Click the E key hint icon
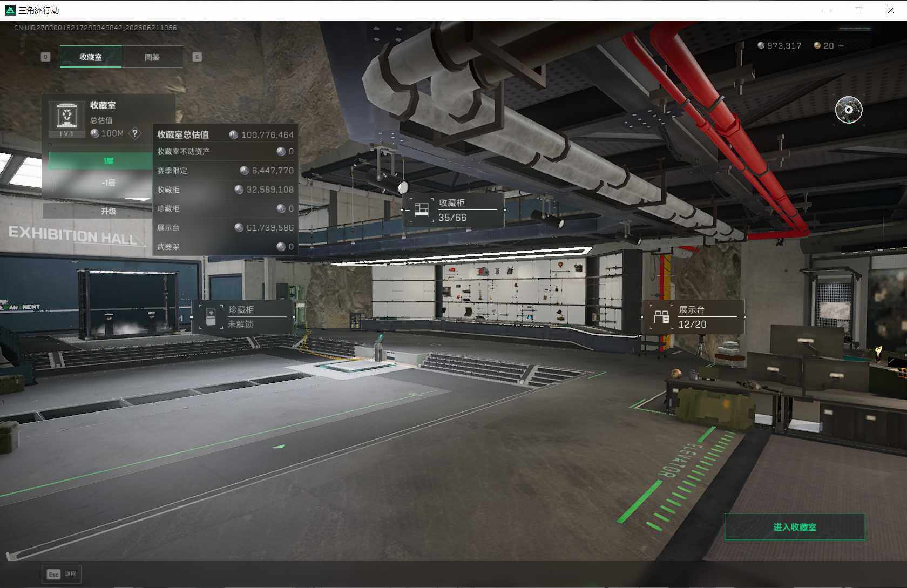This screenshot has width=907, height=588. (197, 57)
